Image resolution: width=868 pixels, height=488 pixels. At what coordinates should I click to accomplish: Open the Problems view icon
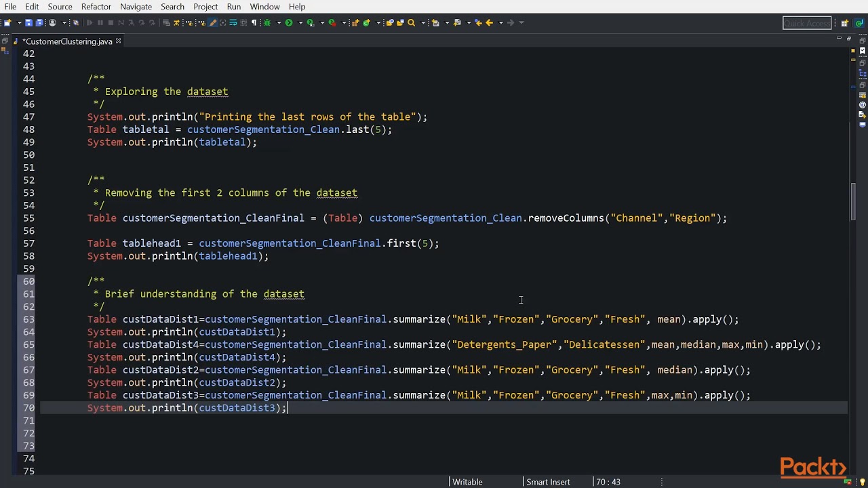863,95
